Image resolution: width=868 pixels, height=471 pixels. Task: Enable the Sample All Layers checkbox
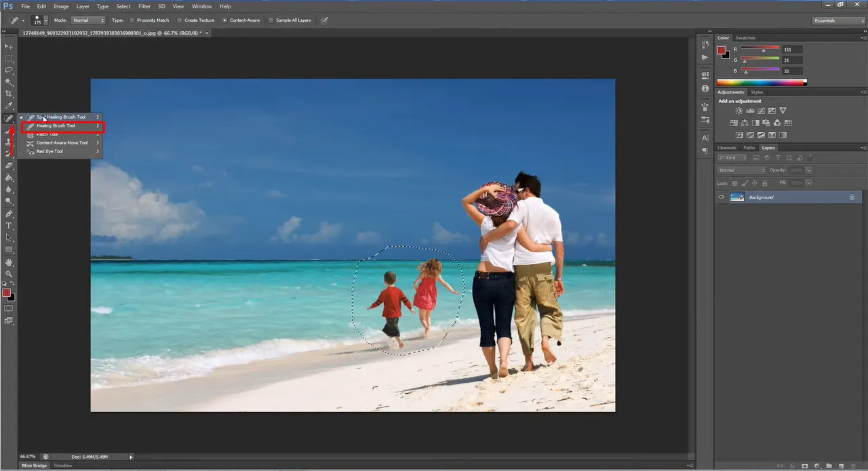[272, 20]
